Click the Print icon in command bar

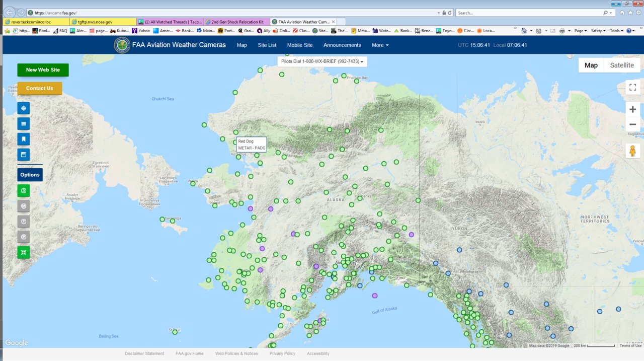point(562,31)
